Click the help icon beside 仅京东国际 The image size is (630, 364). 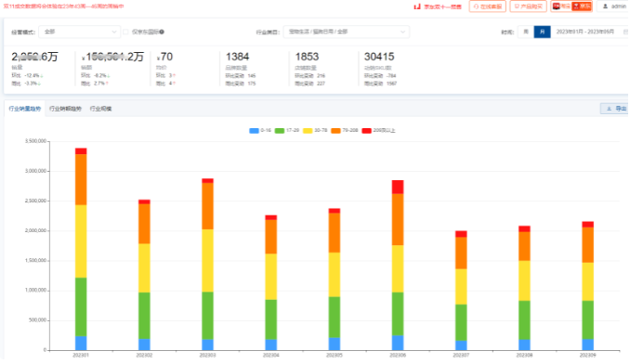click(162, 32)
